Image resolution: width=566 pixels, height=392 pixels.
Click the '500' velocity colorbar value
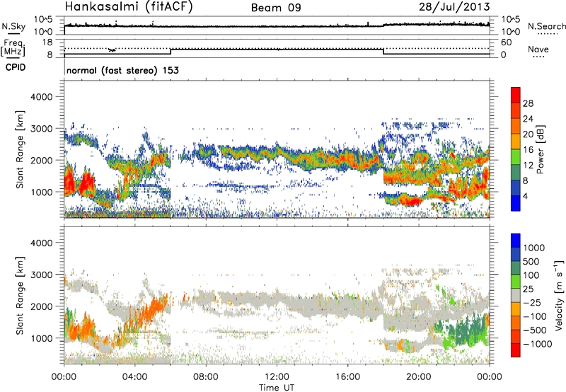coord(533,262)
